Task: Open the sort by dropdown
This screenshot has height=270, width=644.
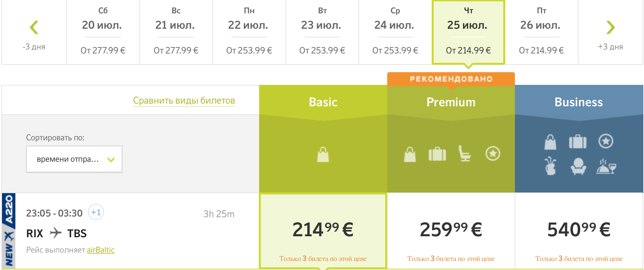Action: (x=74, y=159)
